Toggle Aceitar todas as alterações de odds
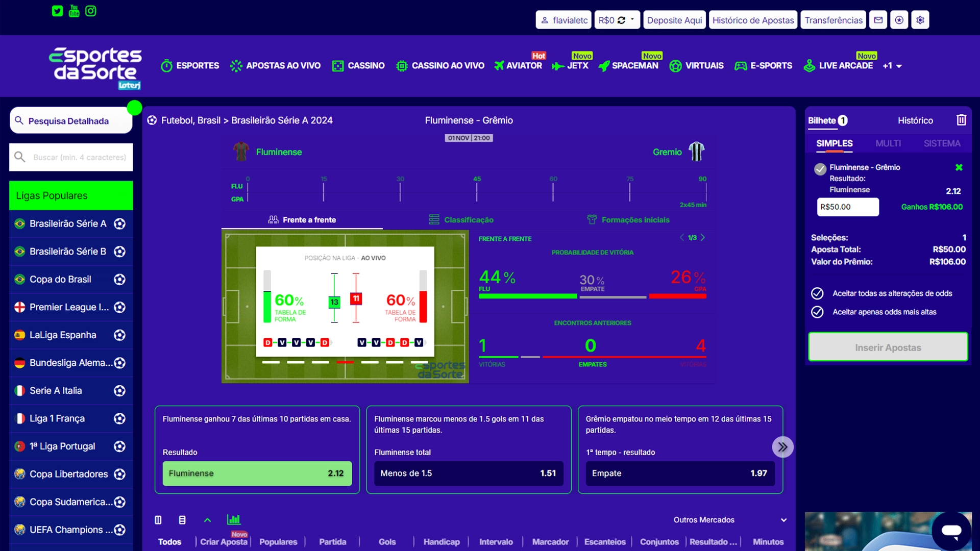 [817, 293]
